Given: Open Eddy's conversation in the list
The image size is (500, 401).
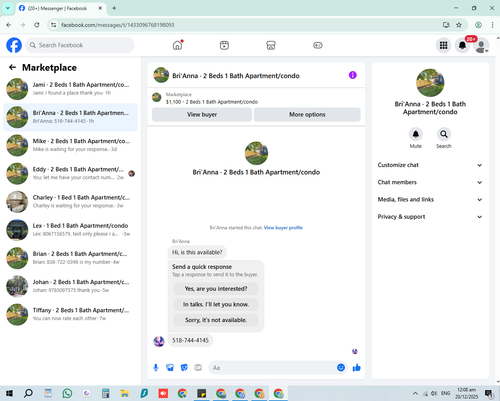Looking at the screenshot, I should tap(70, 174).
